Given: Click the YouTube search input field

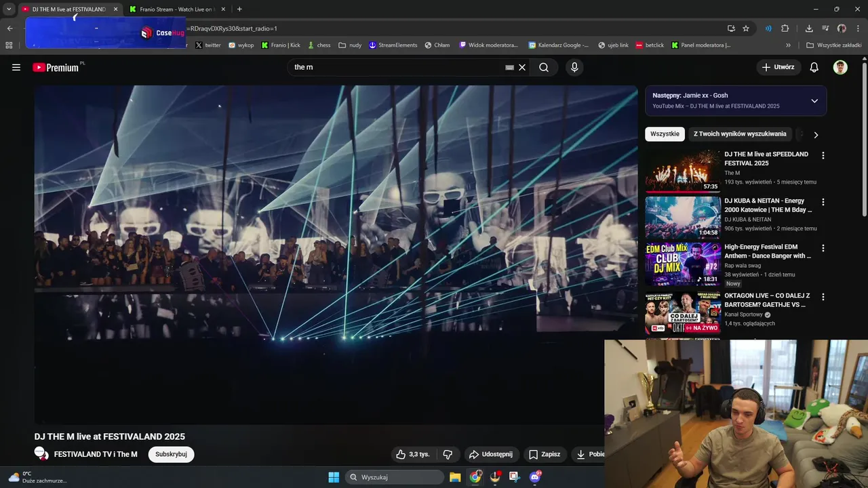Looking at the screenshot, I should [x=397, y=67].
